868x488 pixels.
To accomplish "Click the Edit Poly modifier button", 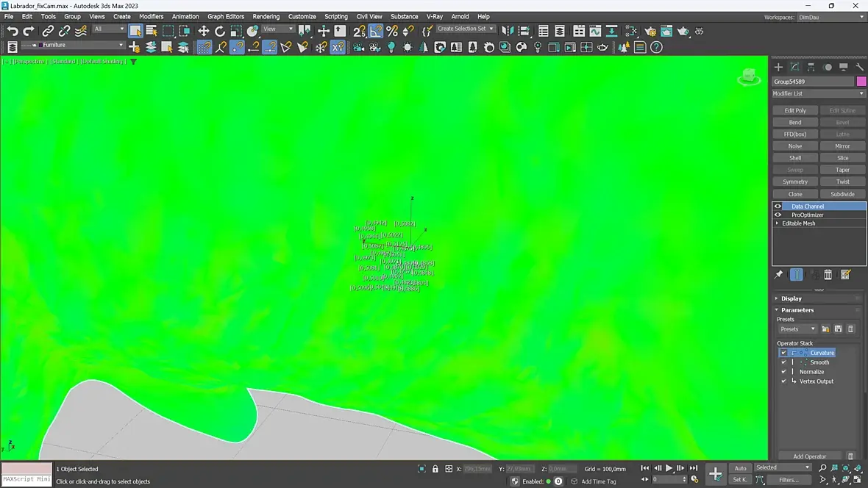I will click(x=795, y=111).
